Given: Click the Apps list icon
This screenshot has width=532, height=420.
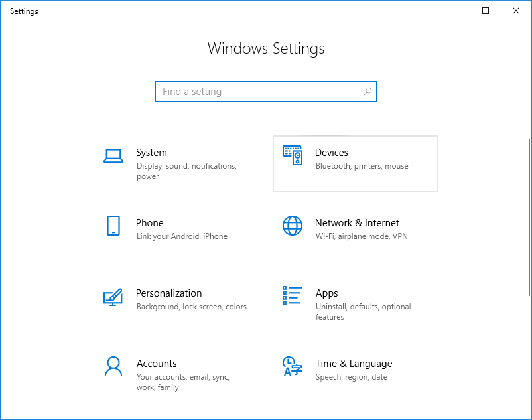Looking at the screenshot, I should tap(293, 296).
